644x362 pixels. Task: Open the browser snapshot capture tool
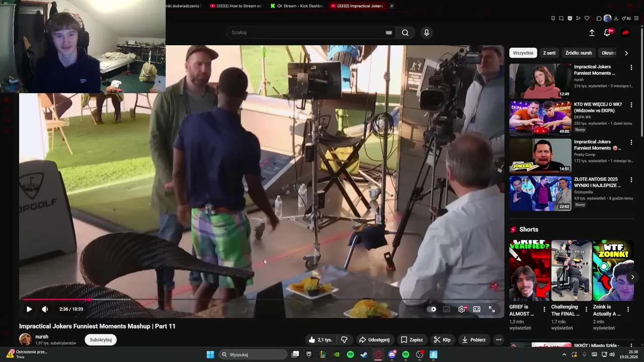(561, 19)
